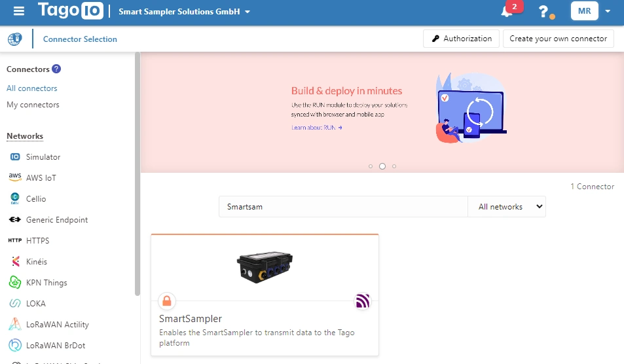Click the SmartSampler description text
The height and width of the screenshot is (364, 624).
click(257, 337)
